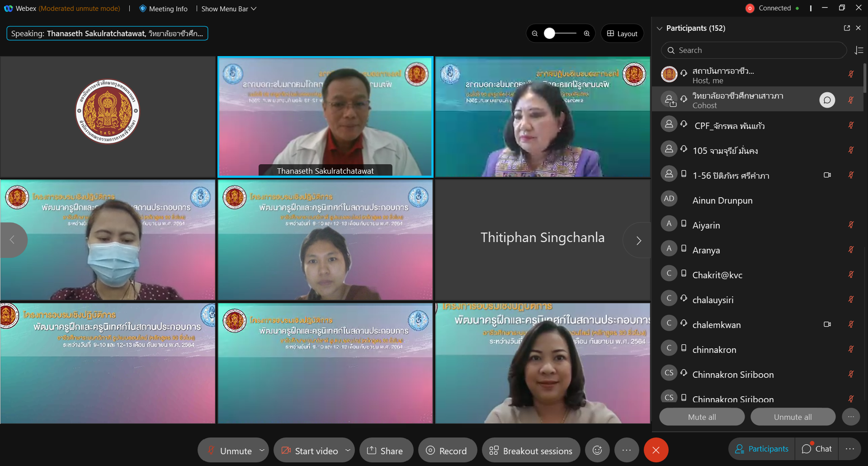Toggle mute icon for Aiyarin
Image resolution: width=868 pixels, height=466 pixels.
tap(851, 225)
